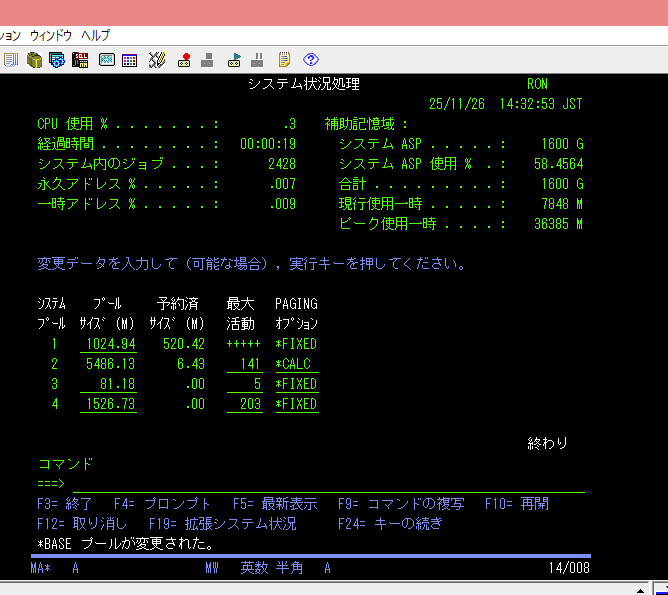This screenshot has width=668, height=595.
Task: Click the command input line after ===>
Action: 329,484
